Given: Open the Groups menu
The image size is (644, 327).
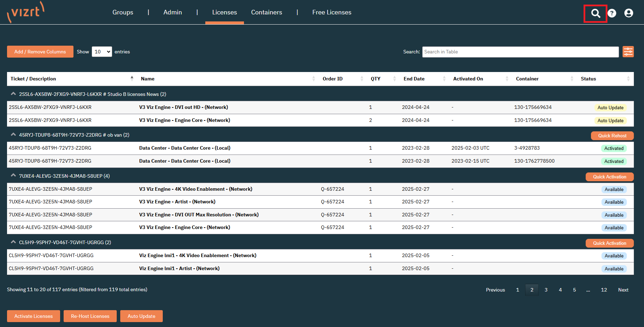Looking at the screenshot, I should tap(123, 12).
